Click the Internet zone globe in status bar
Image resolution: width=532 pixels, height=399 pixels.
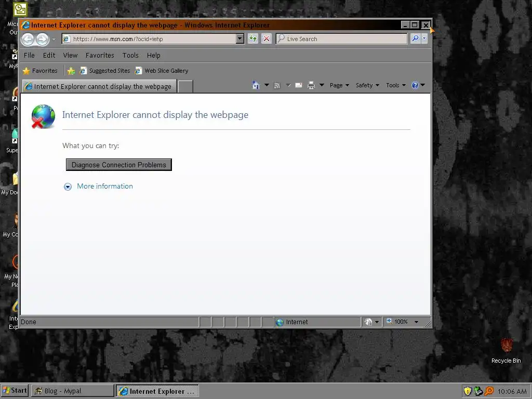pyautogui.click(x=280, y=322)
